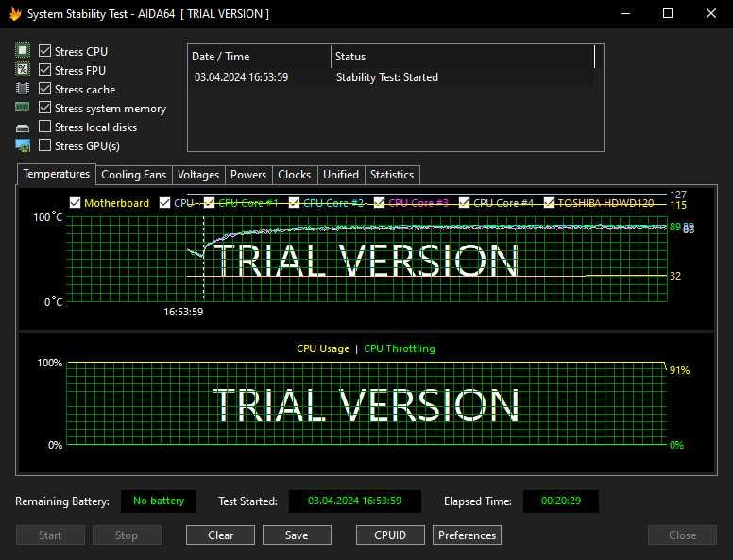
Task: Toggle the TOSHIBA HDWD120 graph checkbox
Action: (550, 202)
